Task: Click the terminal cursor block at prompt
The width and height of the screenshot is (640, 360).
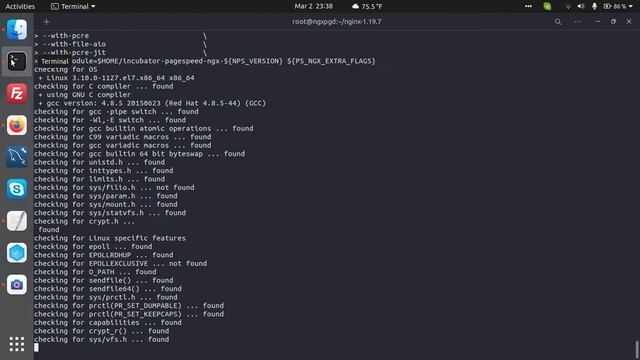Action: (x=36, y=347)
